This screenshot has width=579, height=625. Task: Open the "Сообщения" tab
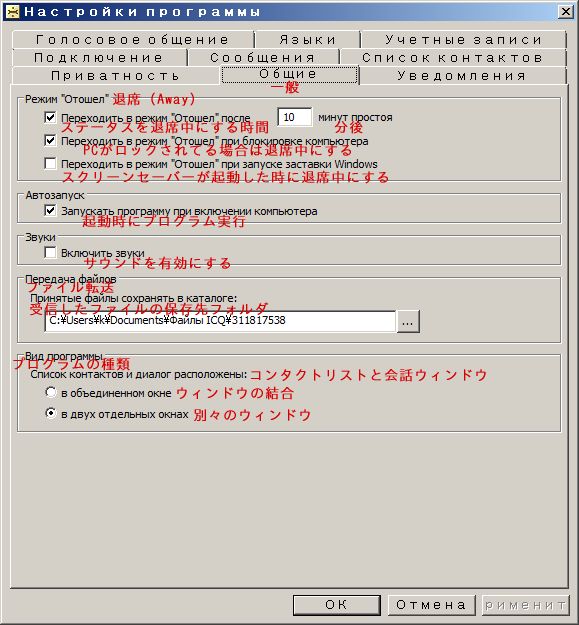coord(263,58)
